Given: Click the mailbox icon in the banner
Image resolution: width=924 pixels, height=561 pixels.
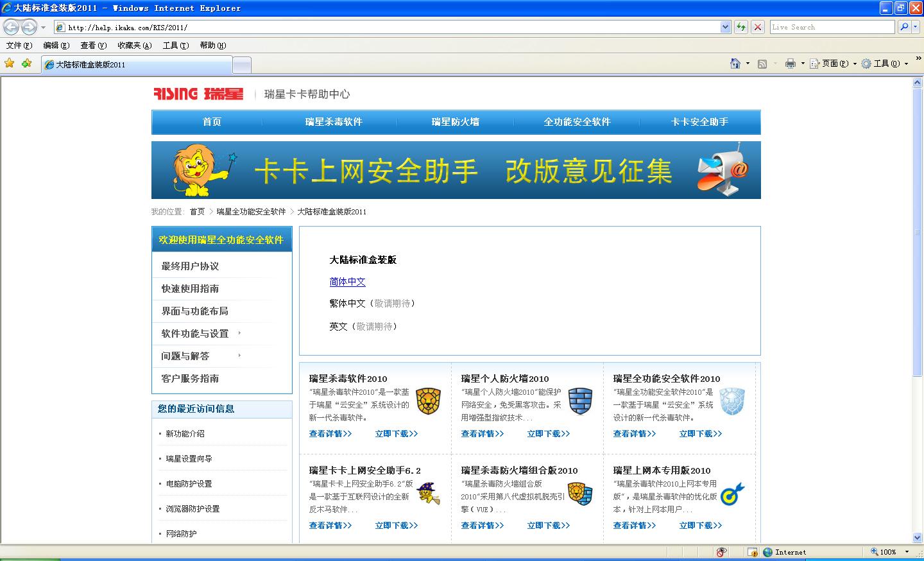Looking at the screenshot, I should [723, 170].
